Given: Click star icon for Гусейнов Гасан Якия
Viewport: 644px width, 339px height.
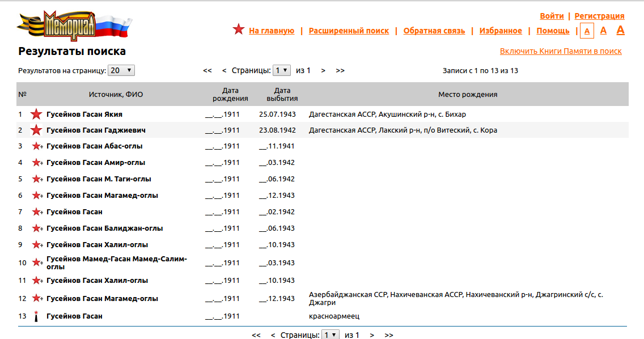Looking at the screenshot, I should pyautogui.click(x=36, y=115).
